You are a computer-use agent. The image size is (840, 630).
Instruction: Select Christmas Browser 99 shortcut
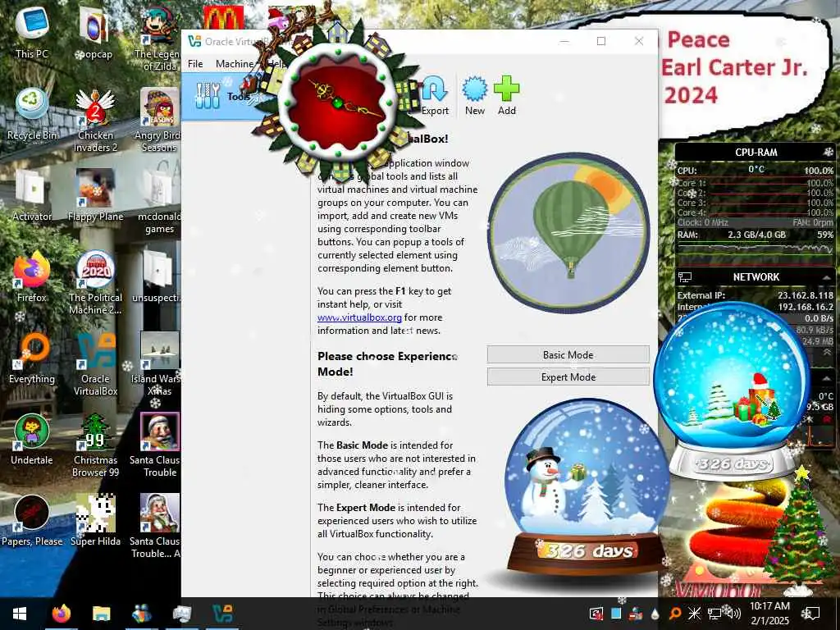(95, 445)
